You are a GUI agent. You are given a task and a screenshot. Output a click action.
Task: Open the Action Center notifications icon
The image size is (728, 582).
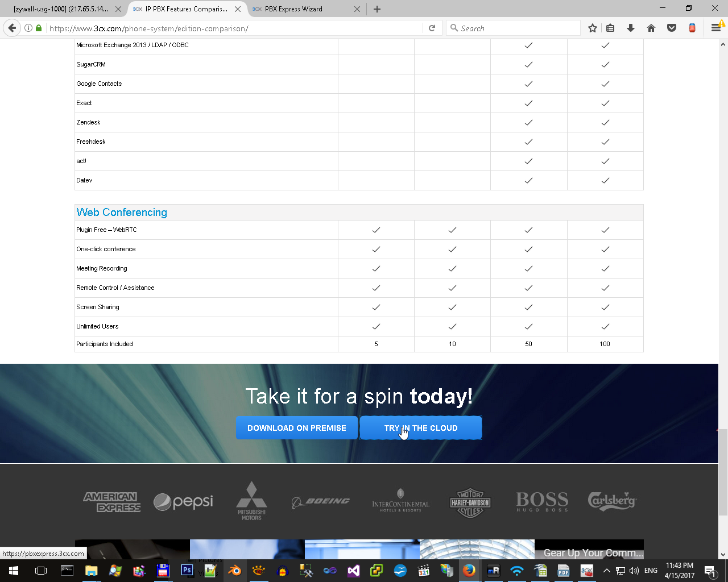tap(710, 571)
